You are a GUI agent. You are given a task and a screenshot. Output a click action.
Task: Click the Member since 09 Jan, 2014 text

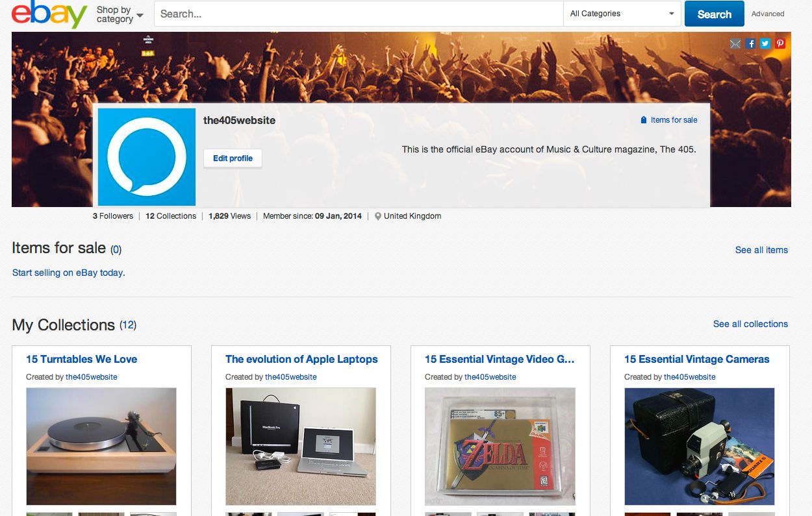312,216
